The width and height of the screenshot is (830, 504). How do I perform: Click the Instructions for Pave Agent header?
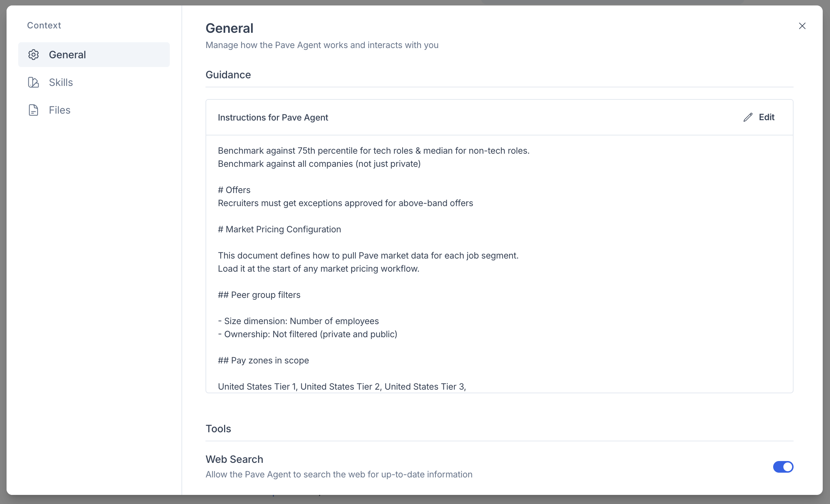pos(273,118)
